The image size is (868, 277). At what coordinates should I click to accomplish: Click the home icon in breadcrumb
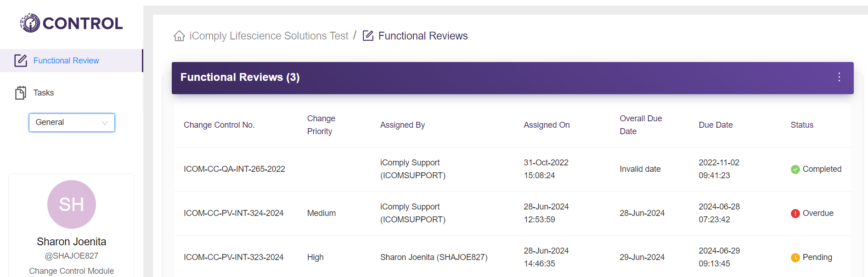coord(179,36)
